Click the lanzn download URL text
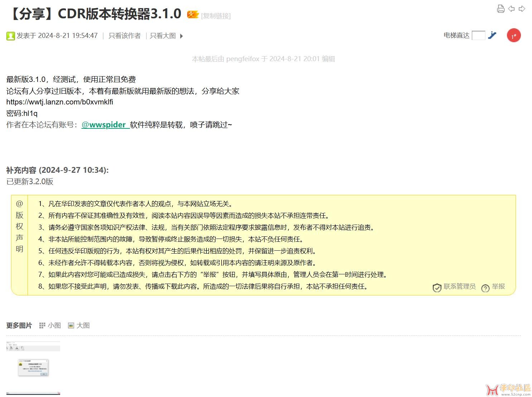Viewport: 532px width, 397px height. coord(60,102)
